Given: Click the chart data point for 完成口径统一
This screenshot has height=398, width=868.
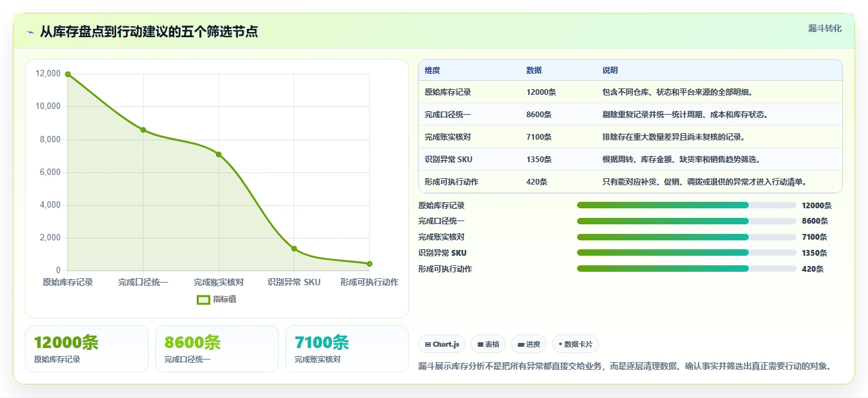Looking at the screenshot, I should (143, 129).
